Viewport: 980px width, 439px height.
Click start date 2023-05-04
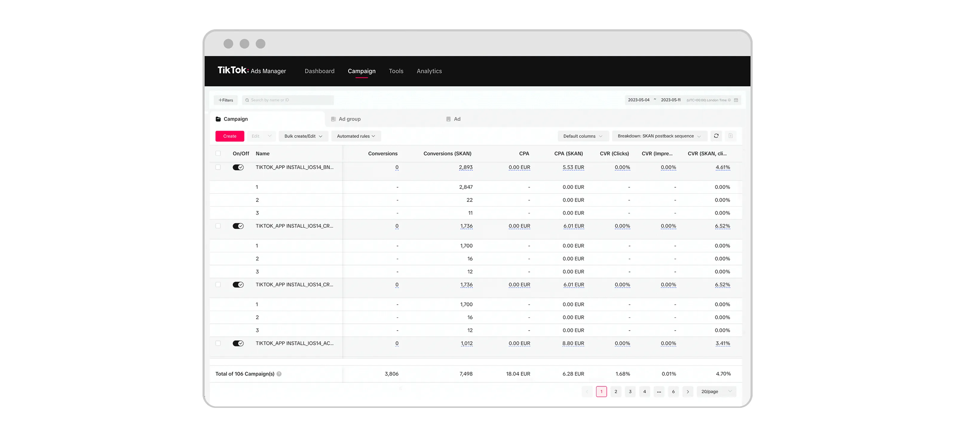point(639,100)
